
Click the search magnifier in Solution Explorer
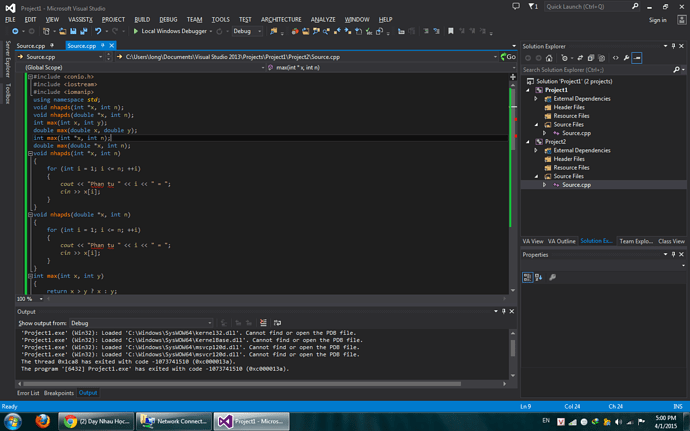(676, 70)
